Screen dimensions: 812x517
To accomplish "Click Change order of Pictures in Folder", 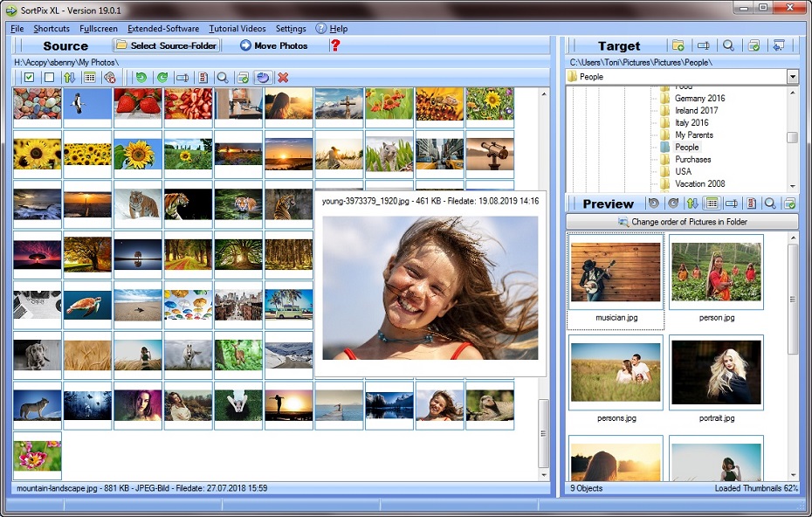I will pos(684,221).
